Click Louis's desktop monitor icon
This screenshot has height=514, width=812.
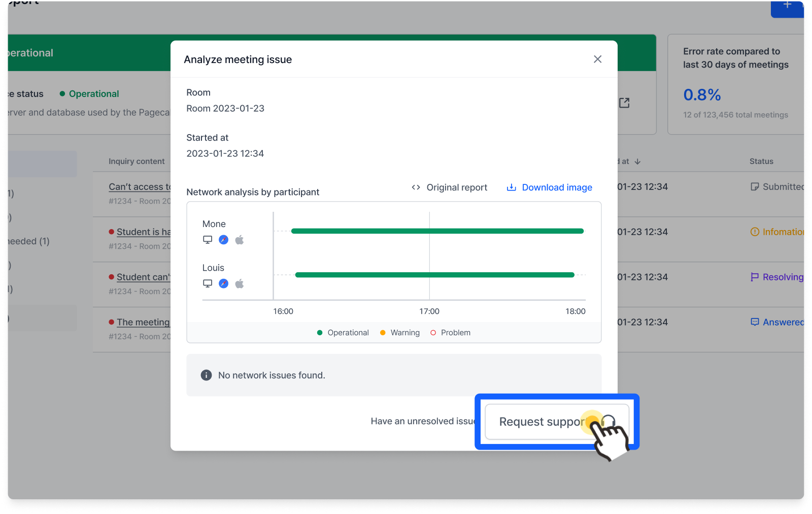tap(208, 283)
